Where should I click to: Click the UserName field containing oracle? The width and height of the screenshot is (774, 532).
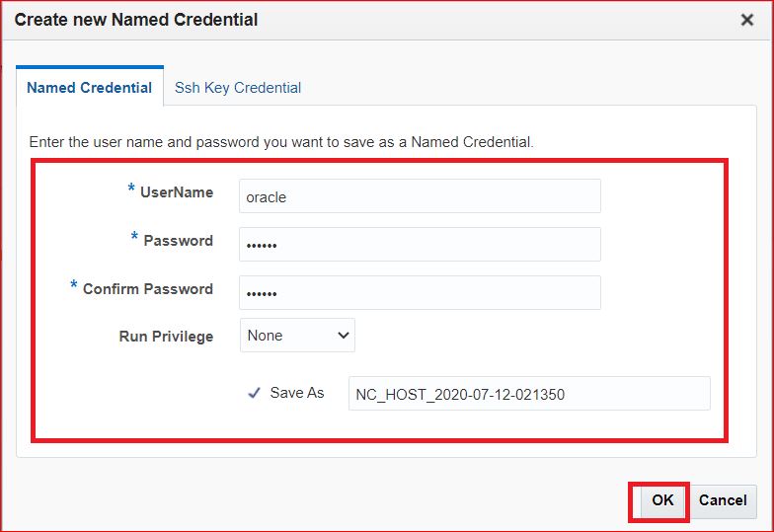click(x=420, y=196)
